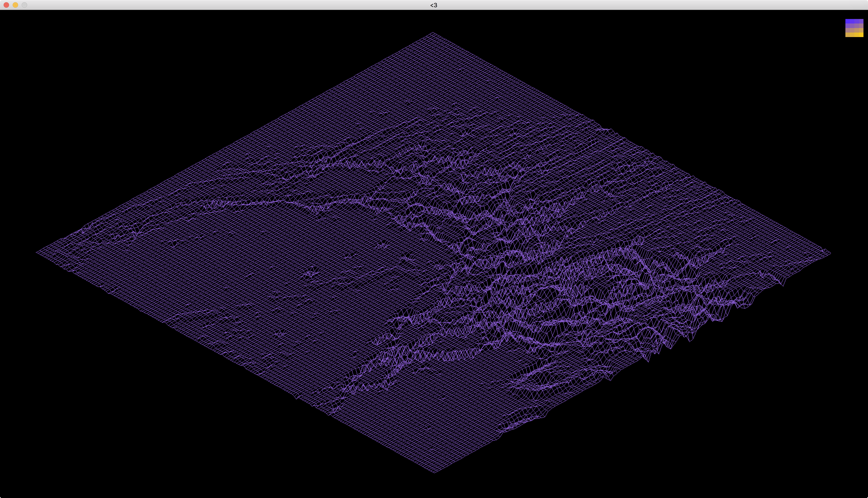Select the top-row third indigo palette cell
This screenshot has height=498, width=868.
pyautogui.click(x=857, y=21)
